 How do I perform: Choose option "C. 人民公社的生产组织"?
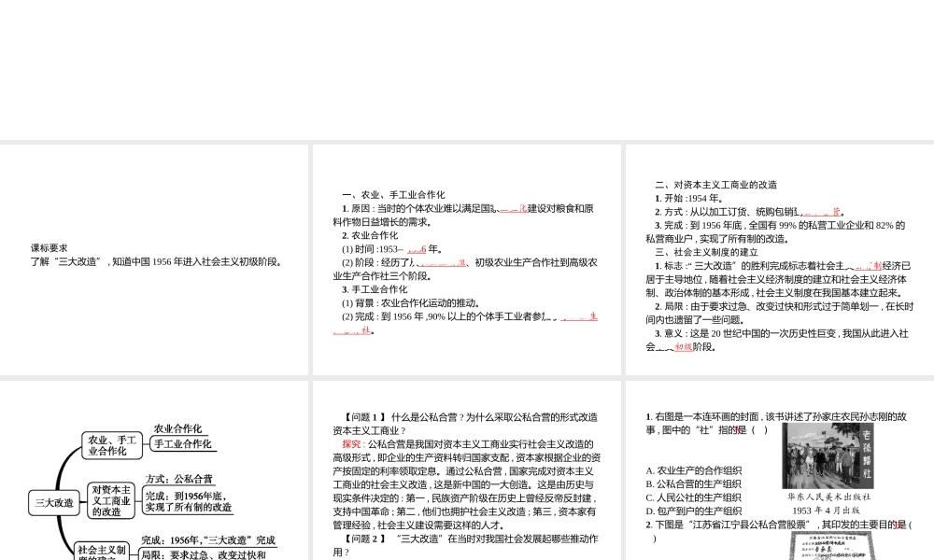tap(693, 497)
